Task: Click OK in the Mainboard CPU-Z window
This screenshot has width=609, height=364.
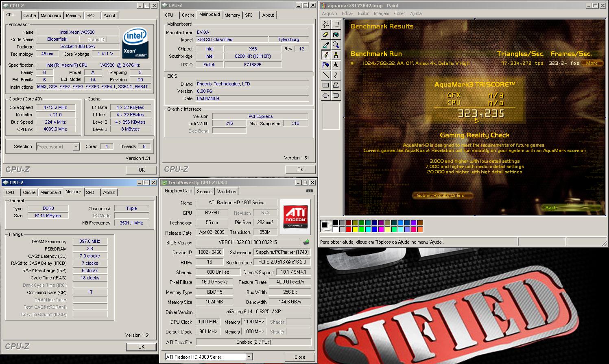Action: [300, 170]
